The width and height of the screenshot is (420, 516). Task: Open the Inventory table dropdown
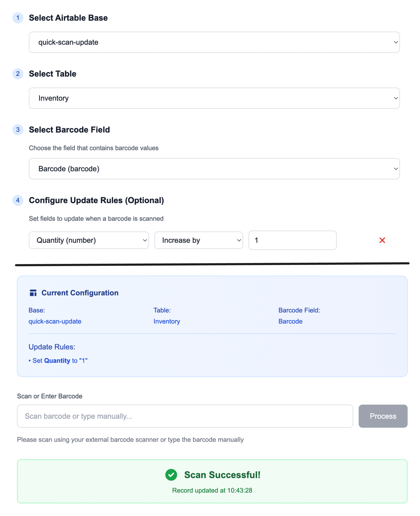[x=214, y=98]
